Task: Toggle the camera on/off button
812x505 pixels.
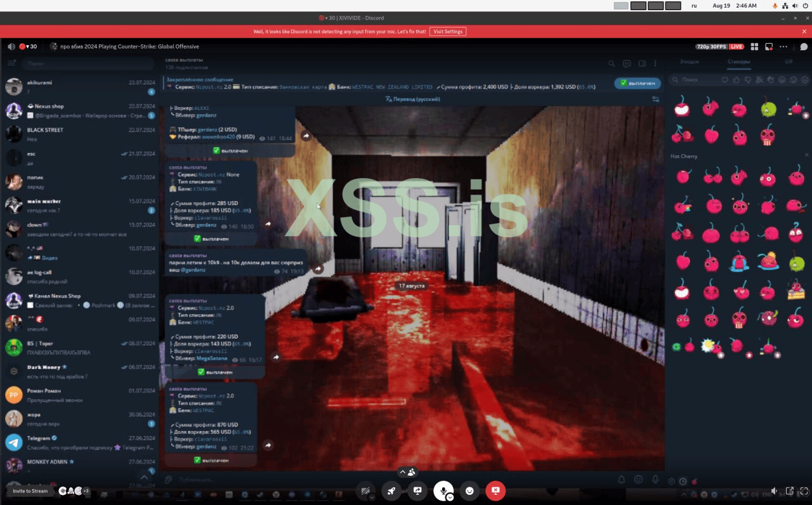Action: 364,490
